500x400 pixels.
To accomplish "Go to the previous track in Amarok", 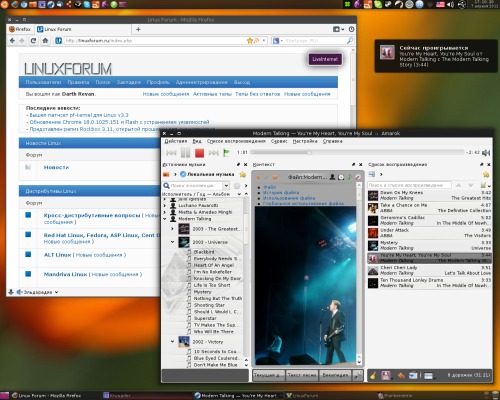I will coord(171,153).
